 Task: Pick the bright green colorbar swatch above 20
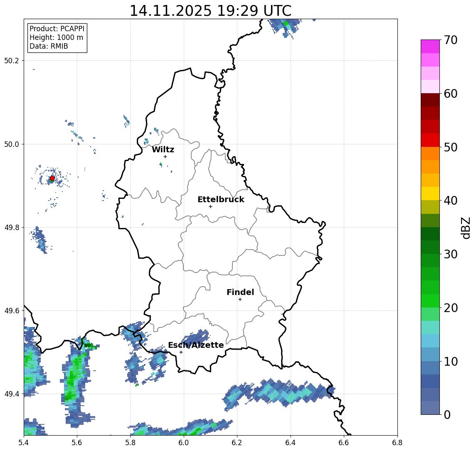430,300
